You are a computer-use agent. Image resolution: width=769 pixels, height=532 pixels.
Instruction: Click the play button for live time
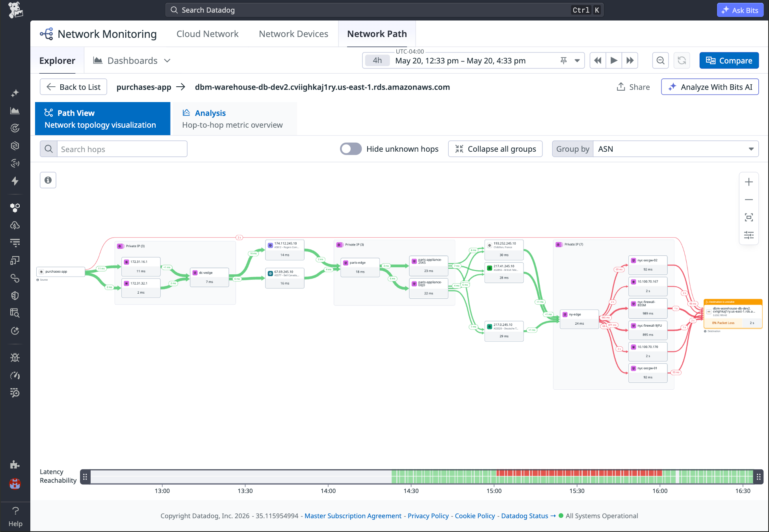pos(614,61)
